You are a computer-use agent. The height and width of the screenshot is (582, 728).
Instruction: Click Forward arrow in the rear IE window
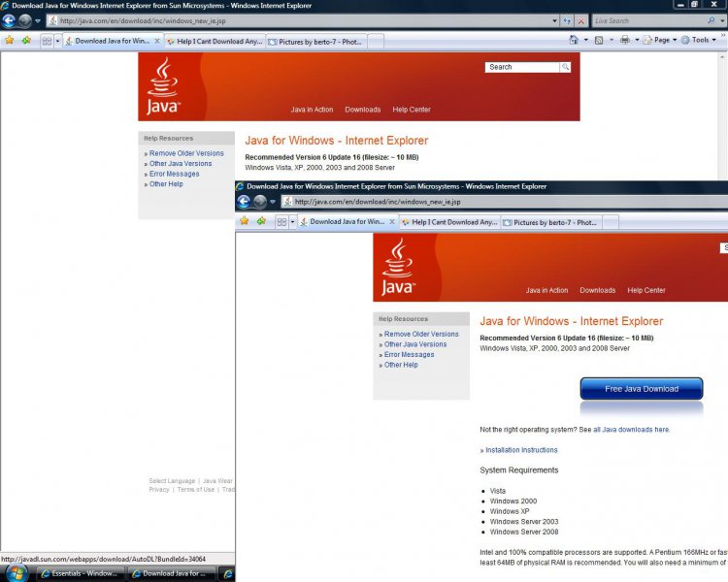point(24,21)
